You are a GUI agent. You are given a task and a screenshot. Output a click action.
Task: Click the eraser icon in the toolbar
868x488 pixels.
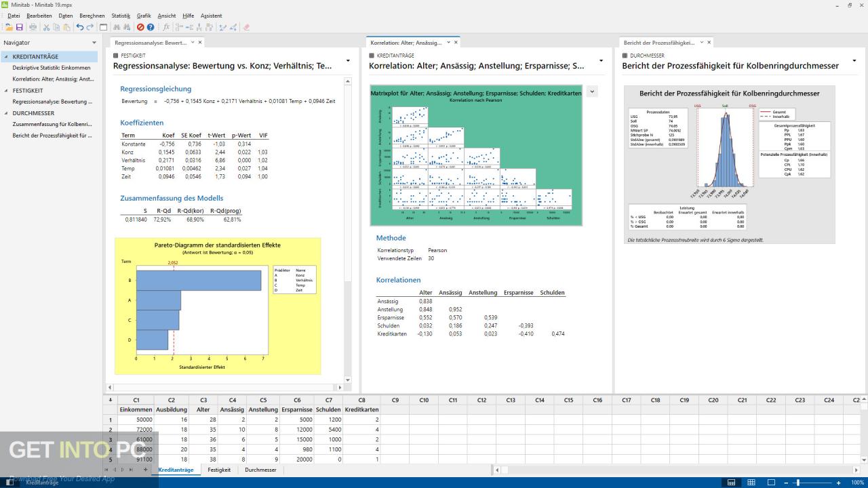pyautogui.click(x=246, y=27)
